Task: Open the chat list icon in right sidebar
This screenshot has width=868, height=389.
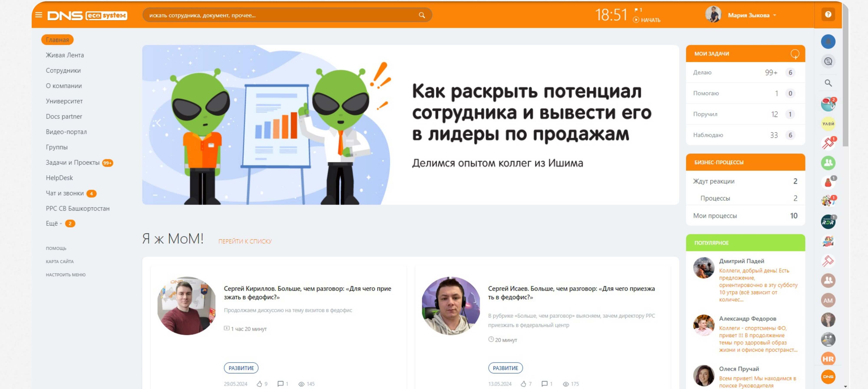Action: click(x=828, y=61)
